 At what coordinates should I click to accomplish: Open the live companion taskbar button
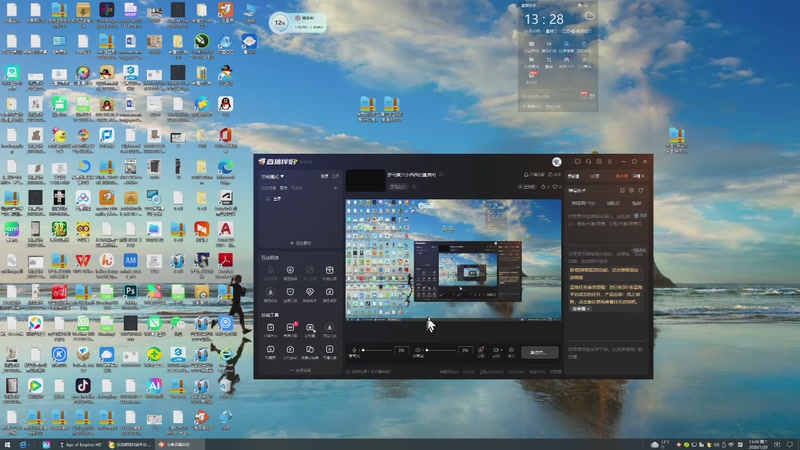point(180,444)
